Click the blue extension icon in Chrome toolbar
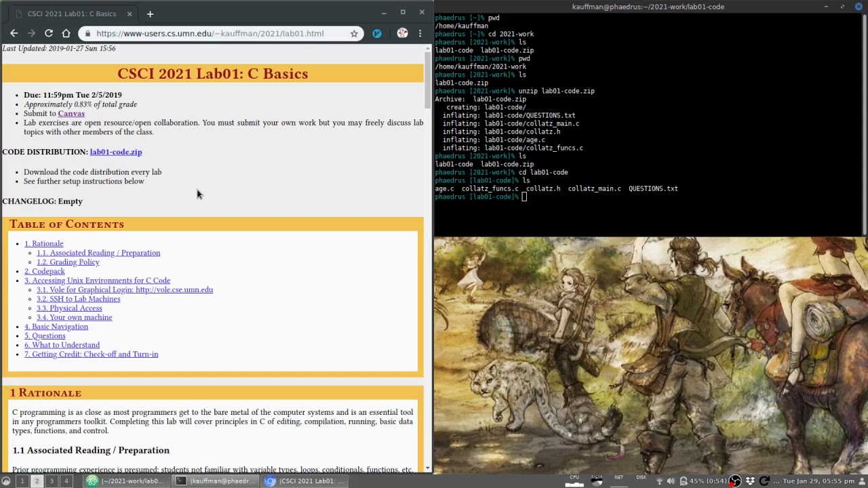This screenshot has width=868, height=488. pyautogui.click(x=377, y=33)
